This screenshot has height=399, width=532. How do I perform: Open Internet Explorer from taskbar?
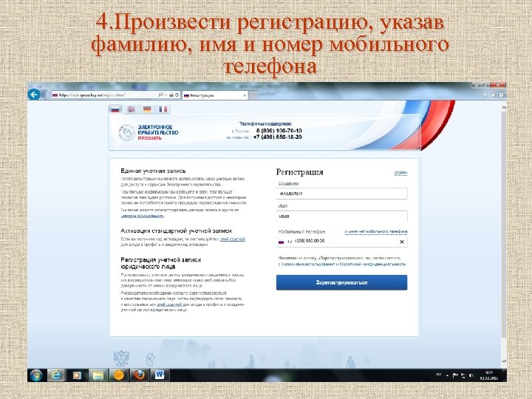56,375
